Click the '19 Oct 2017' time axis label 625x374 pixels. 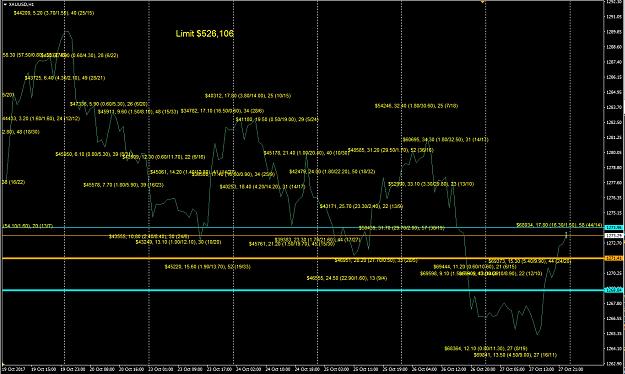(x=14, y=370)
